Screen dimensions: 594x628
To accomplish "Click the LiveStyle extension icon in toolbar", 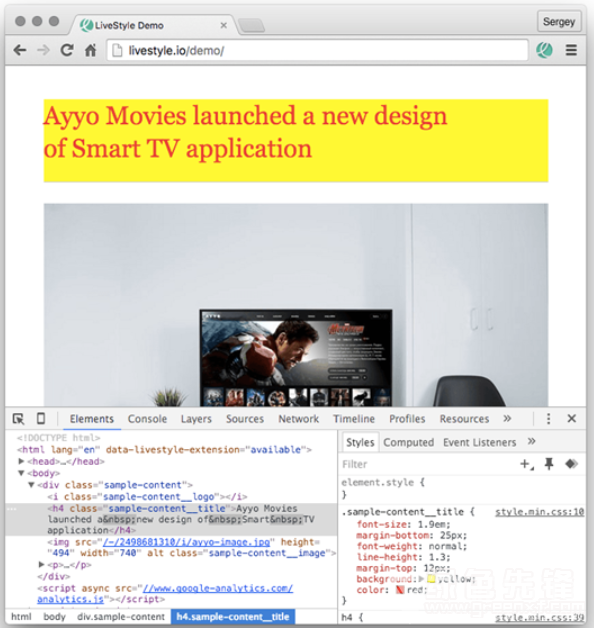I will 544,50.
